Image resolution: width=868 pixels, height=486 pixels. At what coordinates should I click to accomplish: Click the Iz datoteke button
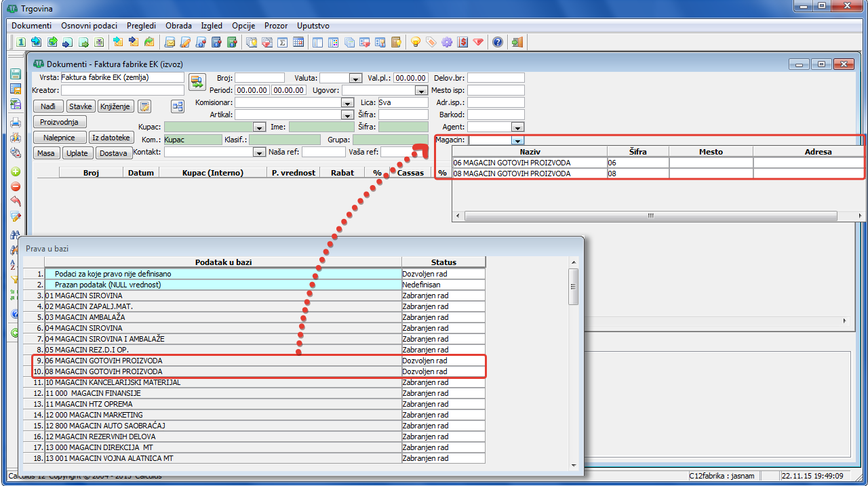(x=110, y=138)
